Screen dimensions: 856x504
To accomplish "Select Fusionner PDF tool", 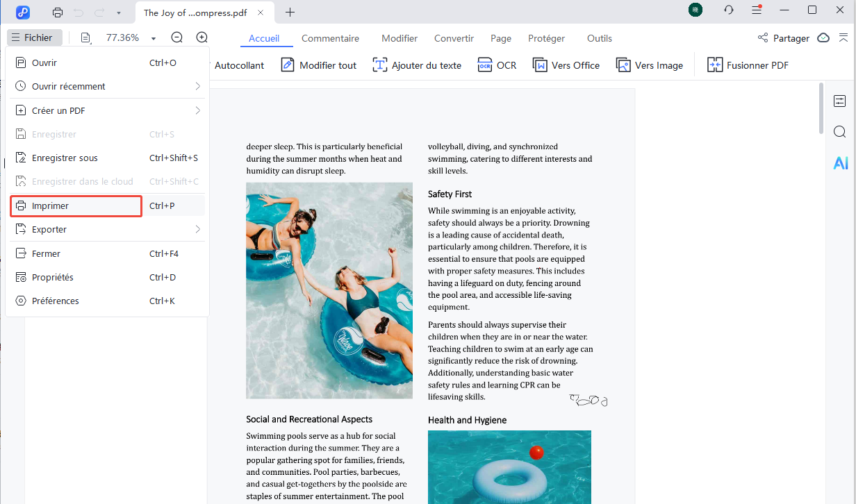I will click(x=748, y=65).
